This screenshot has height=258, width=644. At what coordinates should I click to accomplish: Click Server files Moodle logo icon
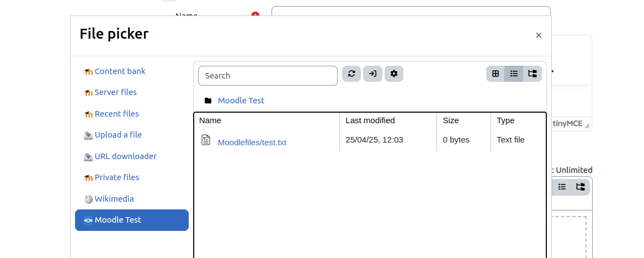click(88, 93)
